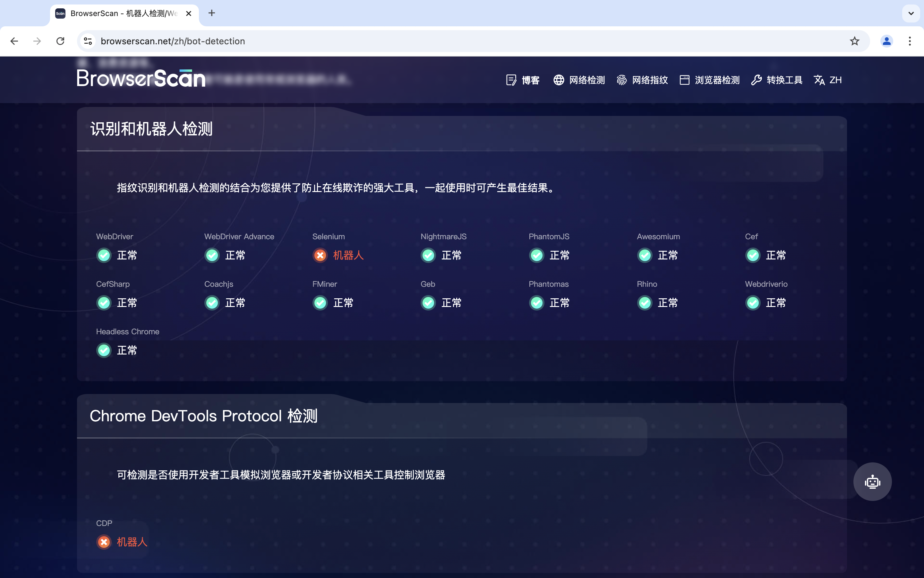Click the Geb green check icon
Viewport: 924px width, 578px height.
click(428, 303)
